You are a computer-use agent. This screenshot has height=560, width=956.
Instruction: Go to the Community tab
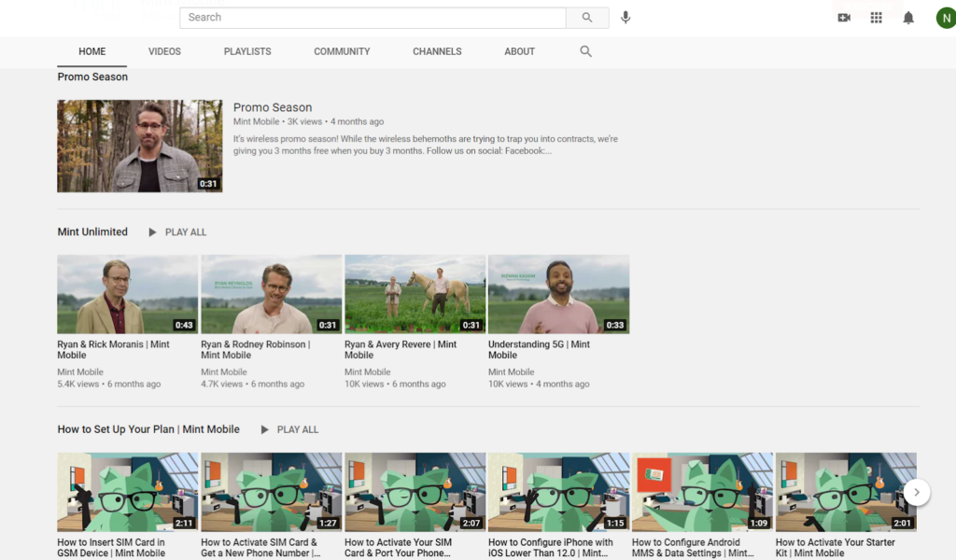(x=342, y=51)
